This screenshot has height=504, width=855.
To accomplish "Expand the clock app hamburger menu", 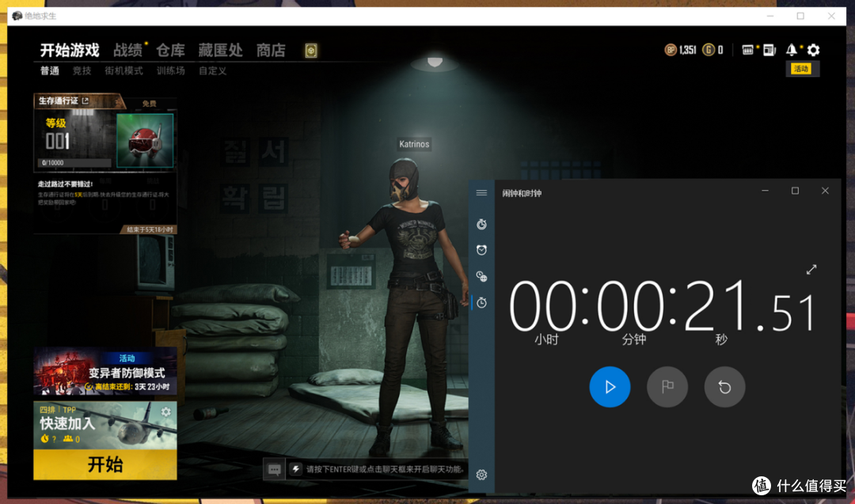I will tap(481, 193).
